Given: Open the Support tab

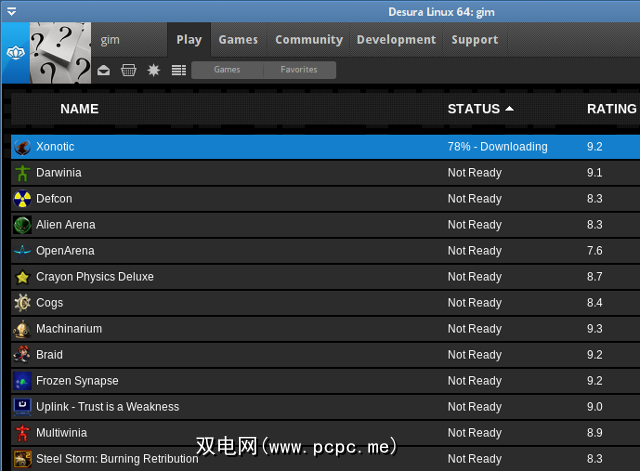Looking at the screenshot, I should [475, 40].
